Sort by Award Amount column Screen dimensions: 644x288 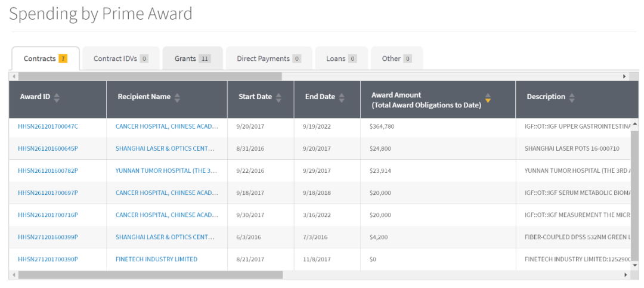tap(488, 100)
